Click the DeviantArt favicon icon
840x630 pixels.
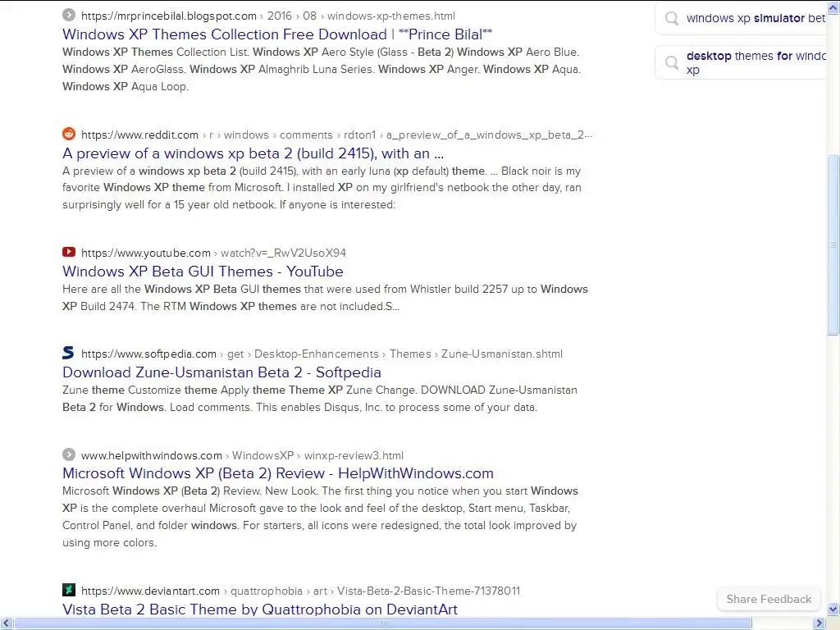pyautogui.click(x=69, y=591)
